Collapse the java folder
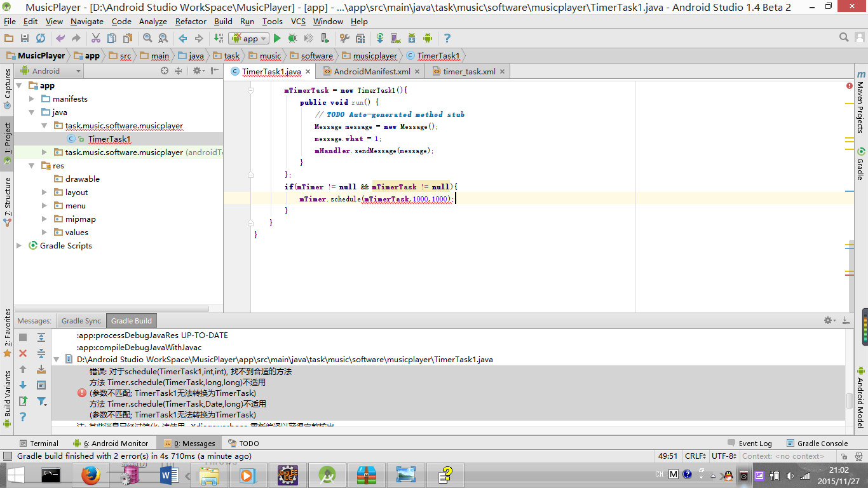The image size is (868, 488). click(32, 112)
